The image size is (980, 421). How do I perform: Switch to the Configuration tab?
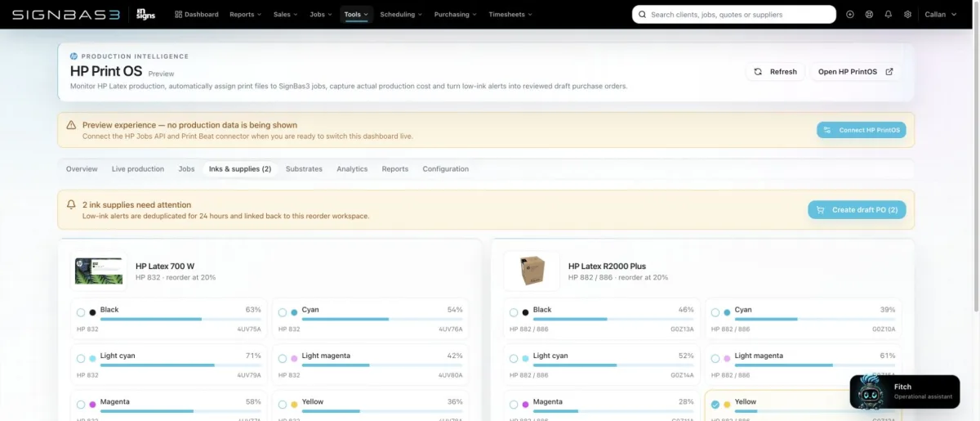coord(446,169)
